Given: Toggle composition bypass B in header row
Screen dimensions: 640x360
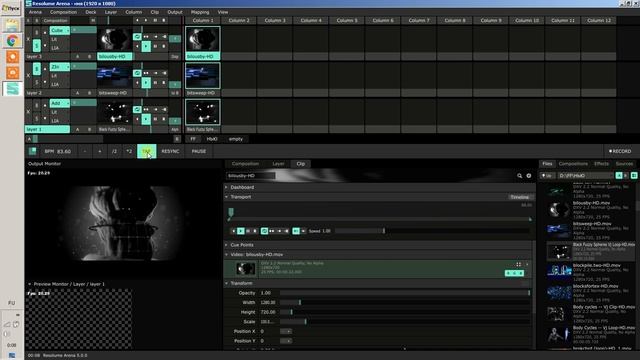Looking at the screenshot, I should coord(36,20).
